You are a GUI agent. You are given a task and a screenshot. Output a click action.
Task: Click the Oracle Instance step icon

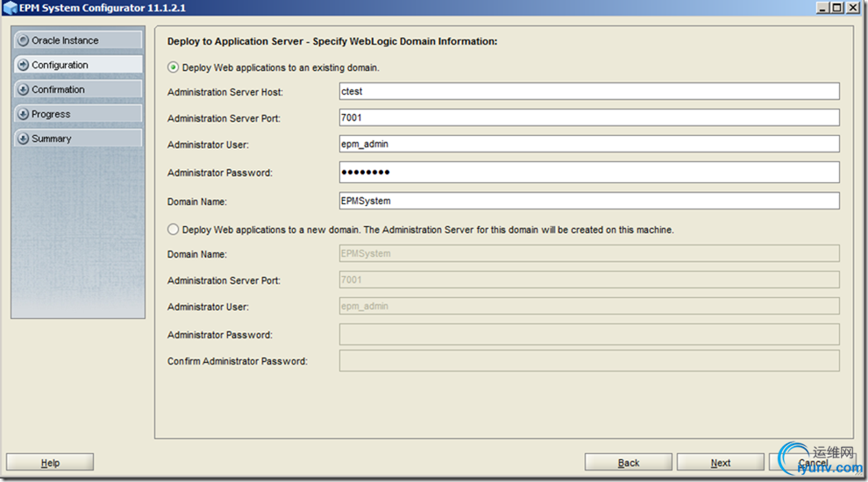[24, 40]
